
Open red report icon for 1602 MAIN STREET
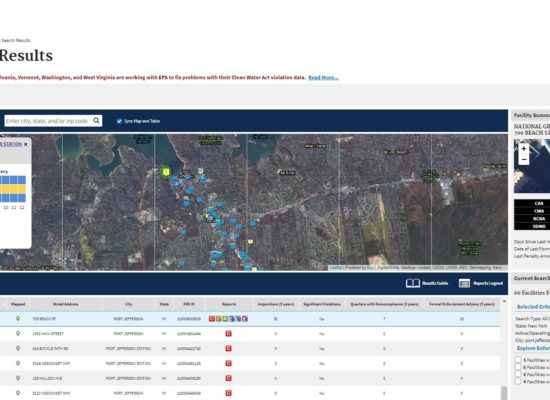pyautogui.click(x=228, y=333)
